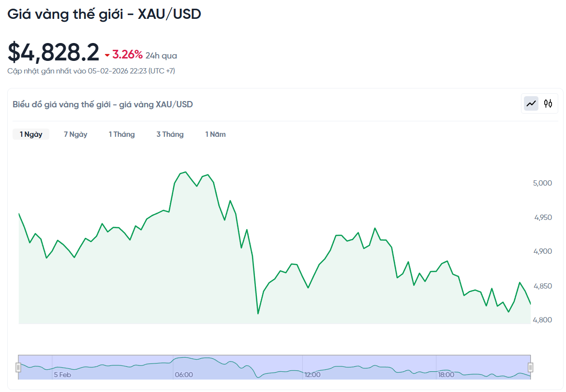Click the "12:00" timeline marker
Viewport: 566px width, 392px height.
pos(312,374)
